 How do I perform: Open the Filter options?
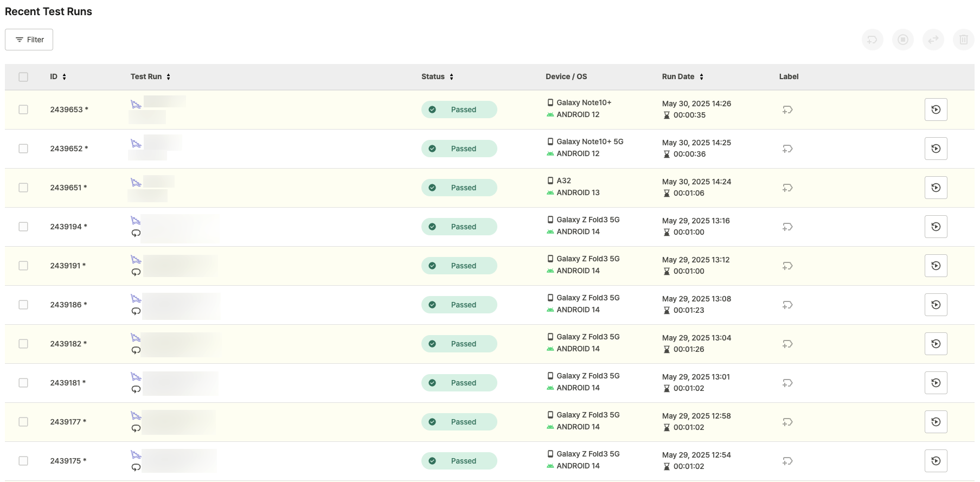[x=29, y=40]
